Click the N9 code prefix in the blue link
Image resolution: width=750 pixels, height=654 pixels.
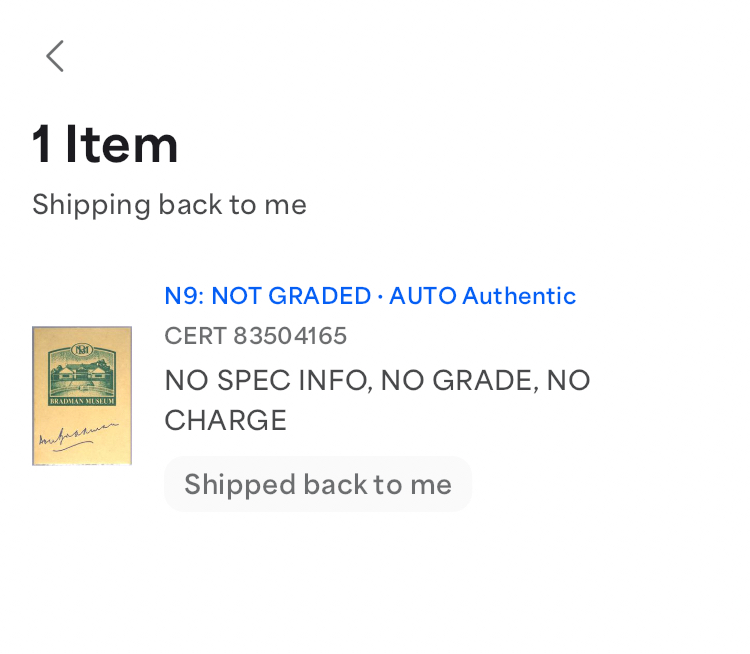point(184,295)
